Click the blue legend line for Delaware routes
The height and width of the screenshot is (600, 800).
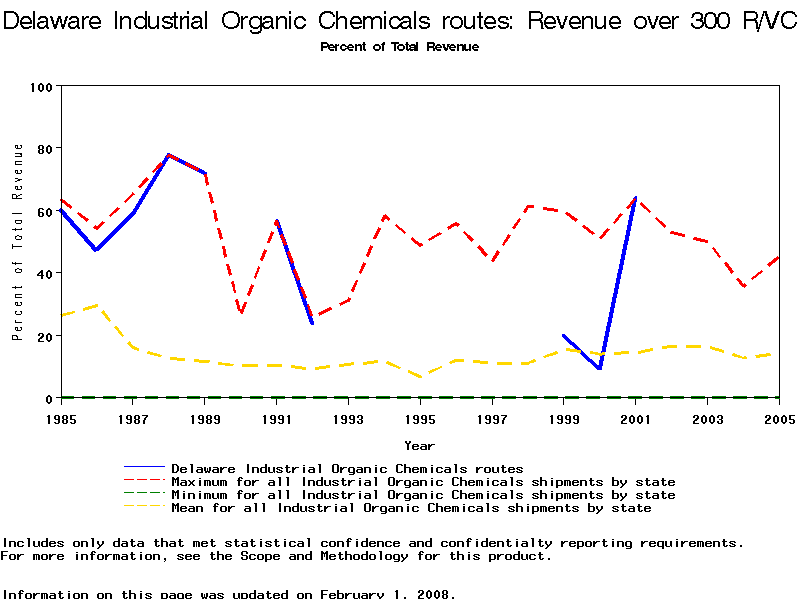143,468
